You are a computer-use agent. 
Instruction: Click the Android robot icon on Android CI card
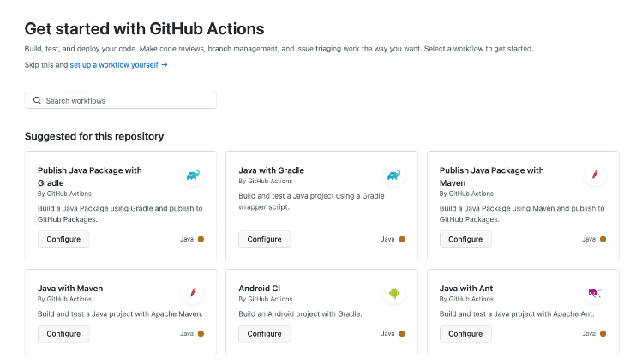393,294
